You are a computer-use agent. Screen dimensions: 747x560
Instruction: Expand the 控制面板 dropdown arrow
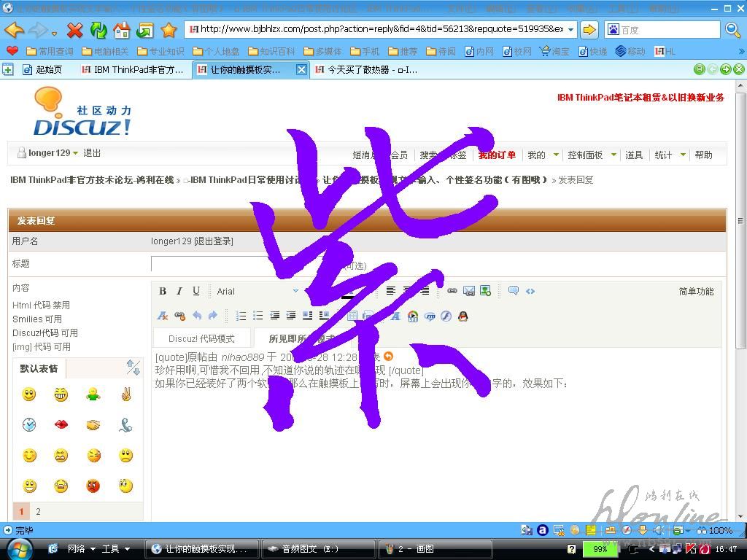[614, 155]
